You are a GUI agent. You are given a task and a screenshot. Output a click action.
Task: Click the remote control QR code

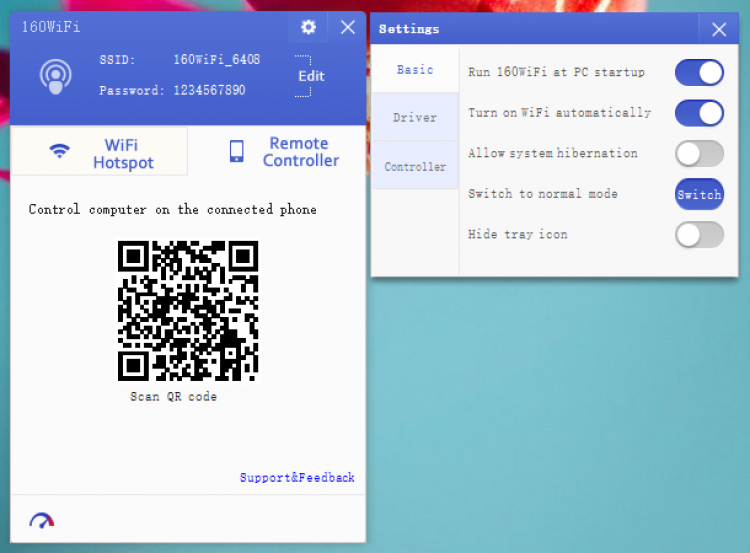(x=188, y=311)
